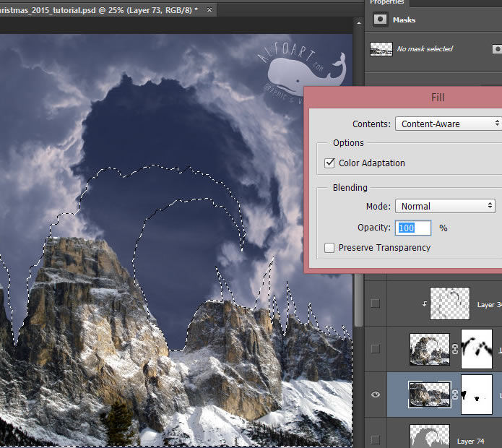Open the blending Mode dropdown showing Normal
Image resolution: width=502 pixels, height=448 pixels.
(x=448, y=206)
